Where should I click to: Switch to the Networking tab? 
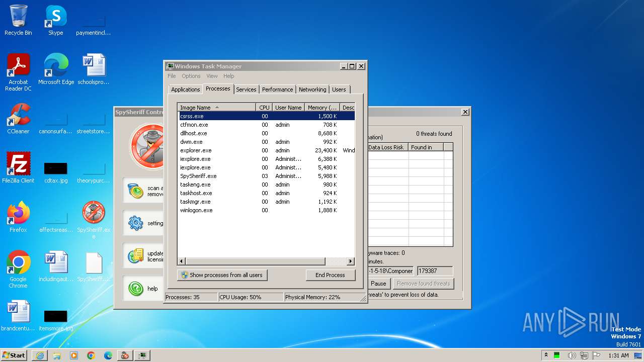point(312,89)
